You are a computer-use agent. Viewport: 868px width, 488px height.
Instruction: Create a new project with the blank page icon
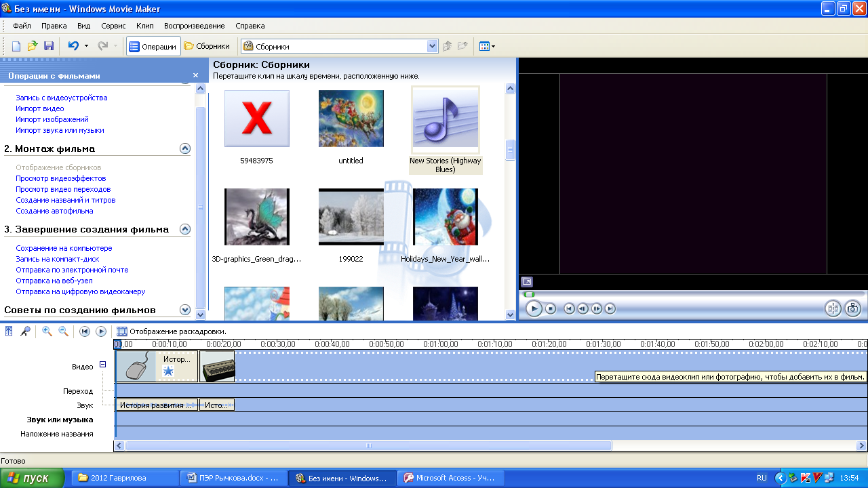[16, 46]
